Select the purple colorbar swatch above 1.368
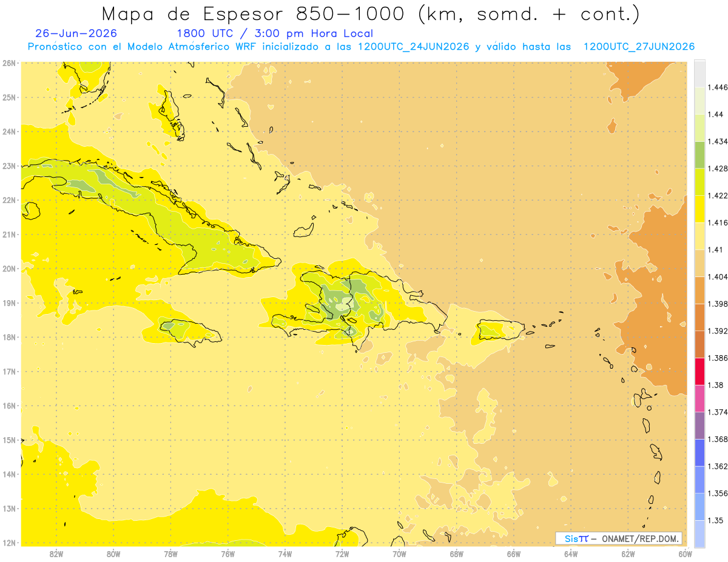Screen dimensions: 728x562 (x=699, y=426)
